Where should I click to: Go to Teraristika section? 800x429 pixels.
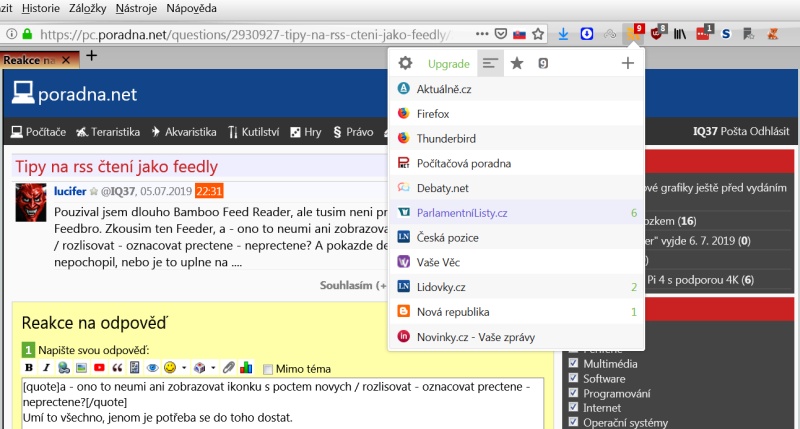tap(108, 132)
